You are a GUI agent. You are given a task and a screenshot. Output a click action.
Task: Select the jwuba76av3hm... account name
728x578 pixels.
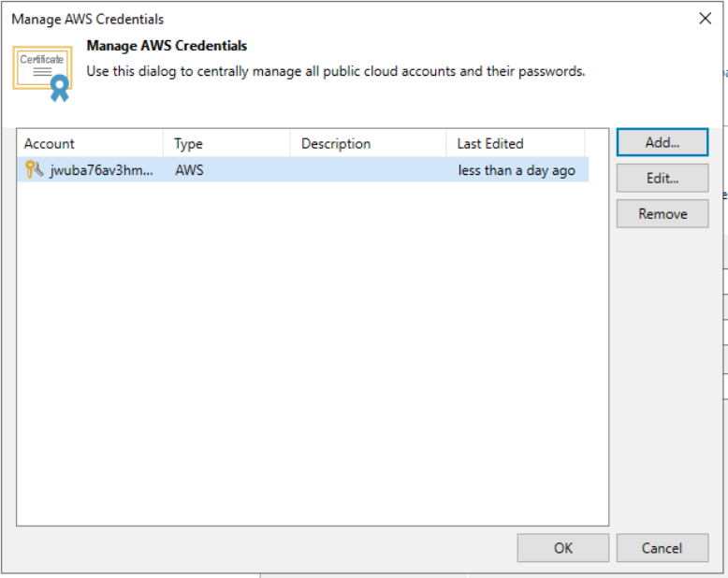click(x=101, y=170)
